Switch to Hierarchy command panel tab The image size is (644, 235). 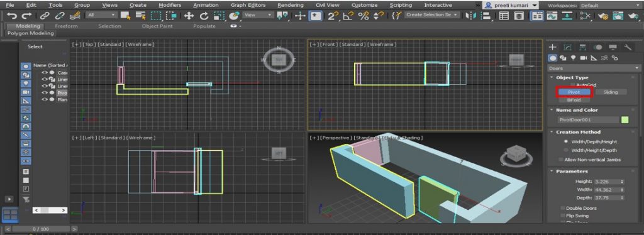pos(582,47)
